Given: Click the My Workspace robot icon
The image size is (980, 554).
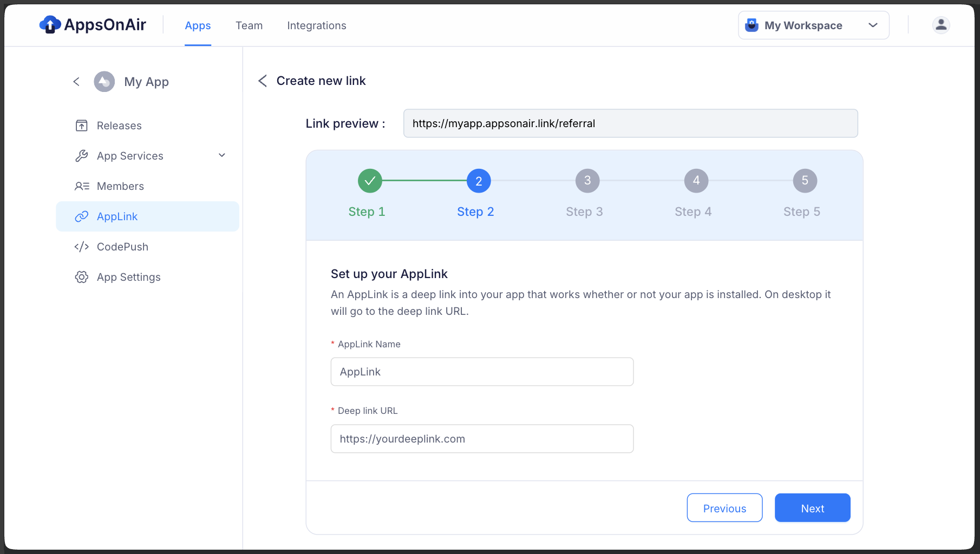Looking at the screenshot, I should click(x=752, y=25).
